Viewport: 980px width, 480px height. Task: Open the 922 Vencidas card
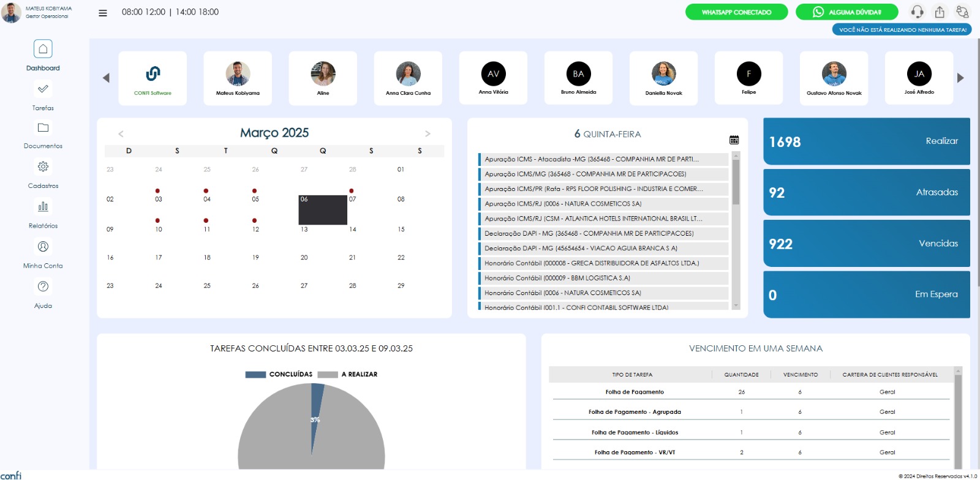866,244
